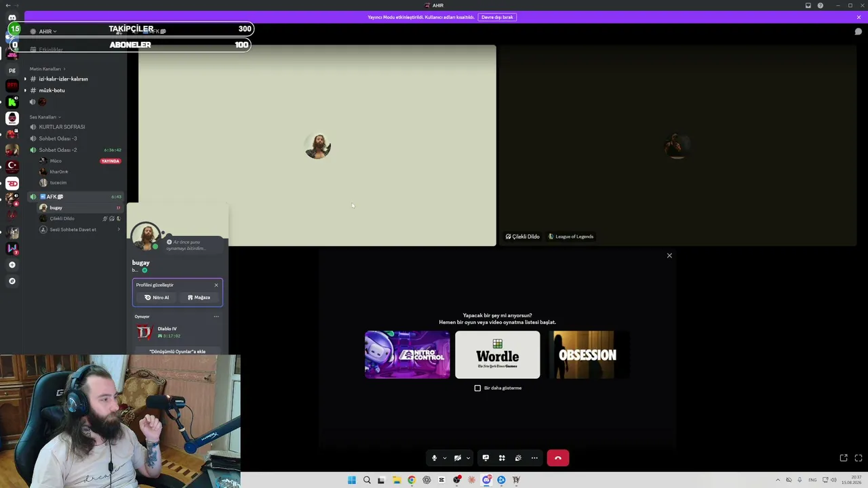Image resolution: width=868 pixels, height=488 pixels.
Task: Expand the arrow beside izi-kalır-izler-kalırsın
Action: [26, 79]
